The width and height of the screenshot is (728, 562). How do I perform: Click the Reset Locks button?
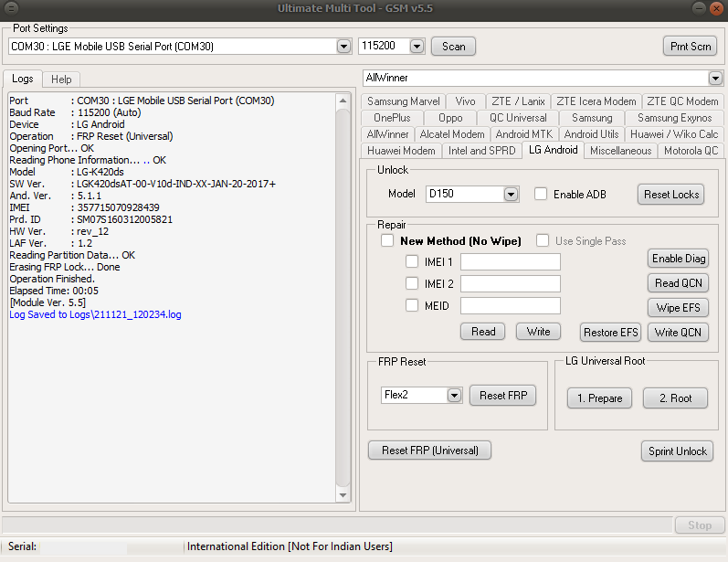tap(670, 194)
